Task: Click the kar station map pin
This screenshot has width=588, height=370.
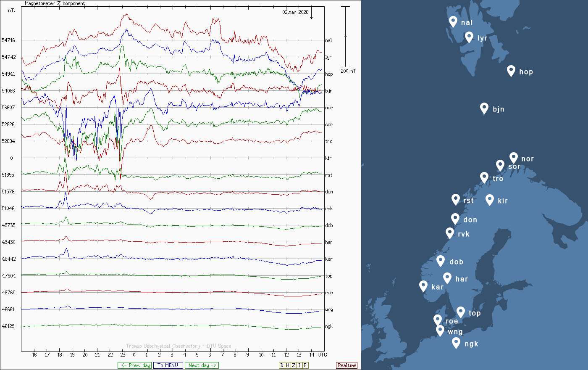Action: [423, 286]
